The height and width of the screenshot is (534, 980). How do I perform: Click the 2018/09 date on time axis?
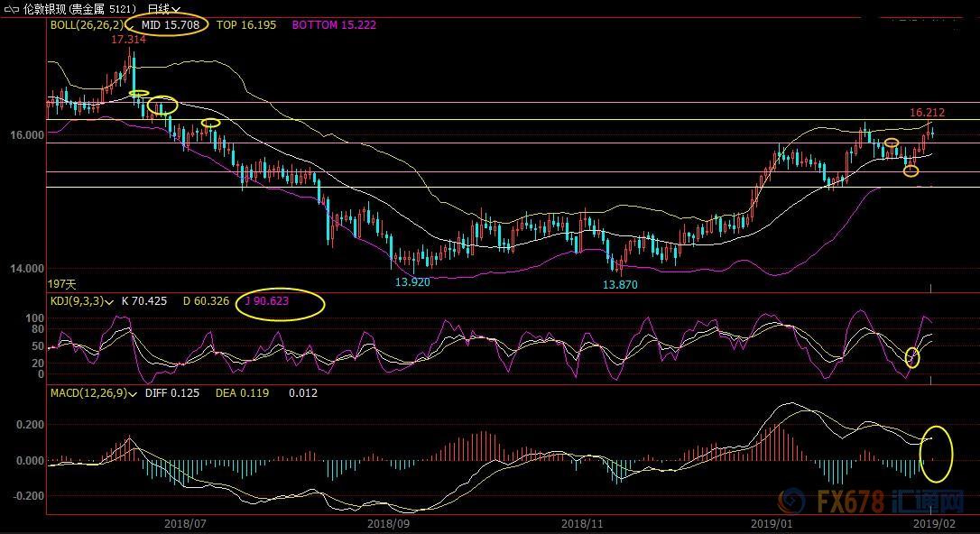point(389,523)
